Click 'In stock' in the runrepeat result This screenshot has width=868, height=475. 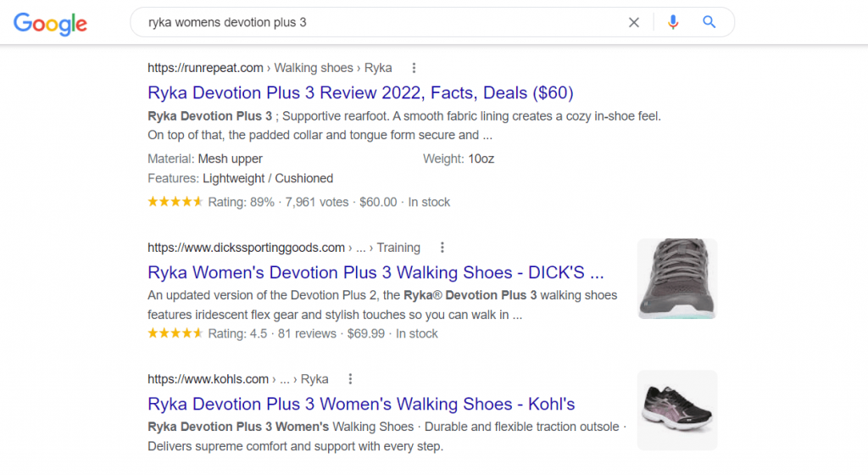(x=429, y=202)
